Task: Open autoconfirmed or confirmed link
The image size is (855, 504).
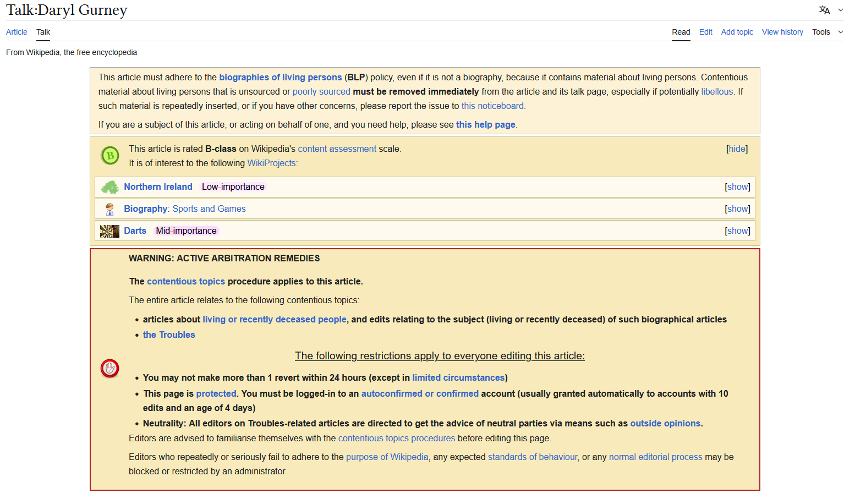Action: pyautogui.click(x=420, y=394)
